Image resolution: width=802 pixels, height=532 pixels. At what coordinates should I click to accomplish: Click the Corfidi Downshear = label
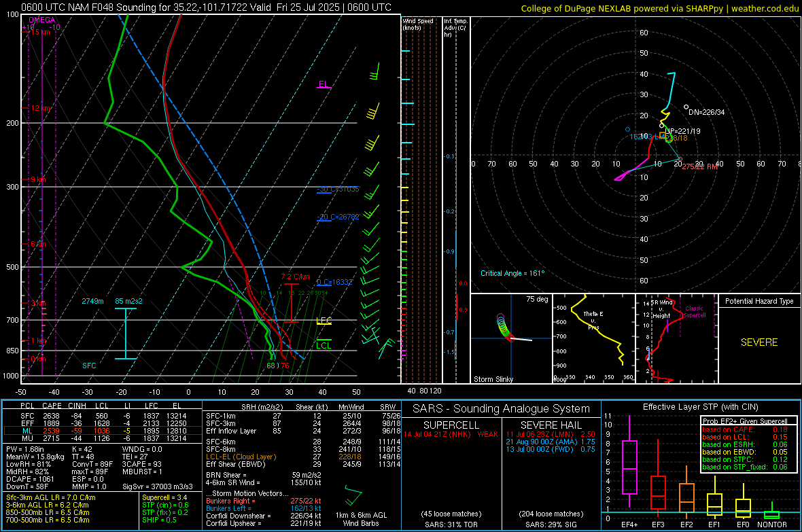pos(239,516)
